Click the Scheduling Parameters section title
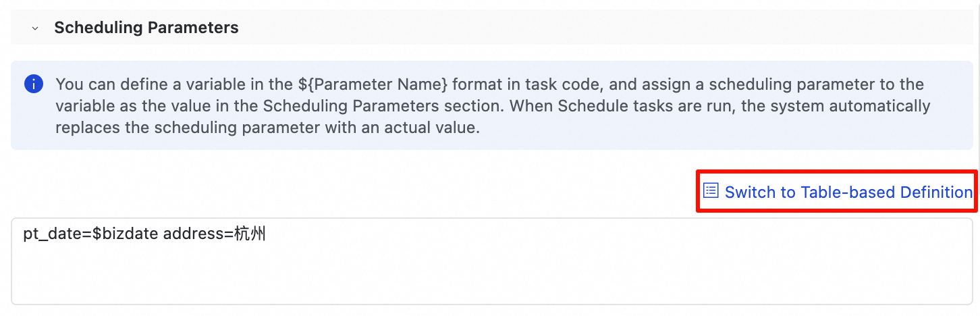The height and width of the screenshot is (316, 980). (146, 28)
